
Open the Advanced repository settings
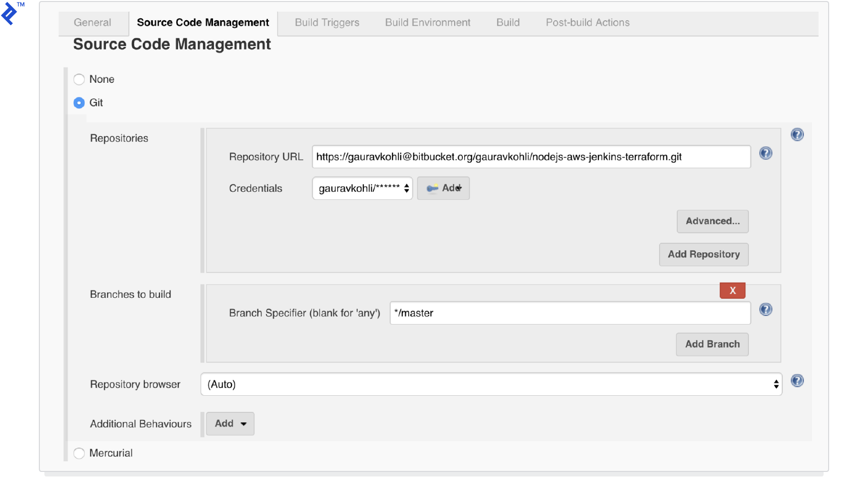(712, 221)
